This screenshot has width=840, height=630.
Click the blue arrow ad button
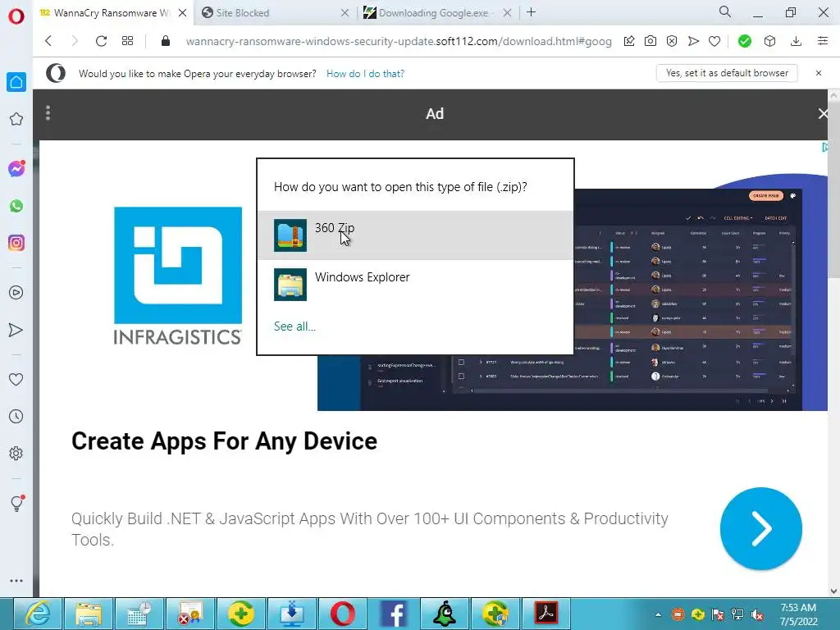tap(760, 528)
